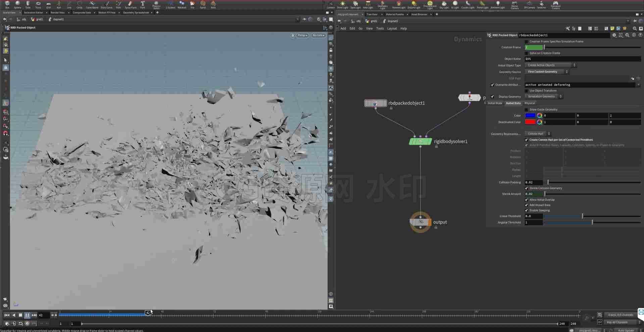Click the playbar pause button
This screenshot has height=332, width=644.
pyautogui.click(x=27, y=315)
